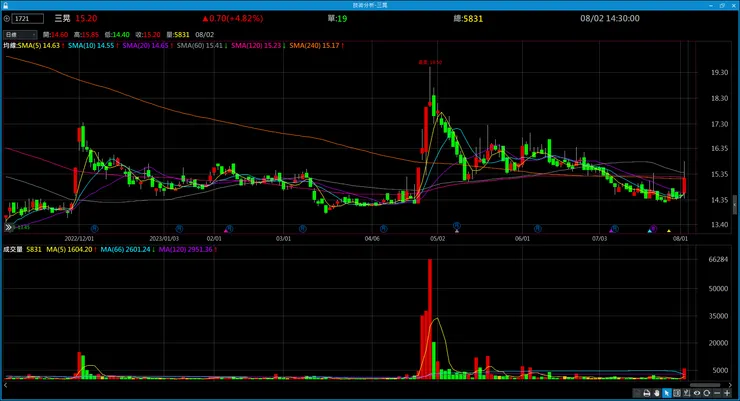Click the open price 開:14.60 text
This screenshot has width=740, height=401.
[55, 34]
